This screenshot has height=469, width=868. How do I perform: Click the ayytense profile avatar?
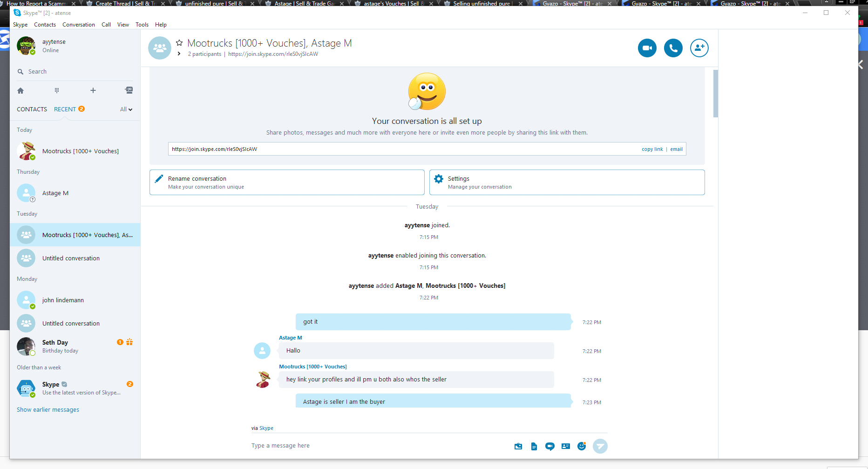(x=26, y=46)
